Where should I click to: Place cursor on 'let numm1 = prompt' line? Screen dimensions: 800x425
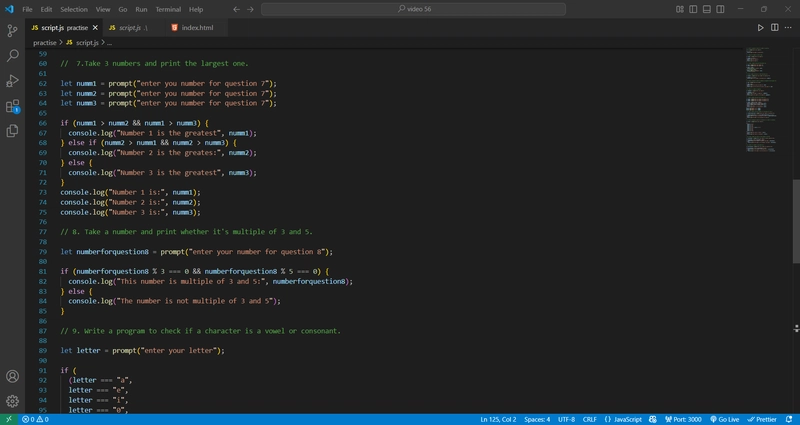pyautogui.click(x=168, y=83)
